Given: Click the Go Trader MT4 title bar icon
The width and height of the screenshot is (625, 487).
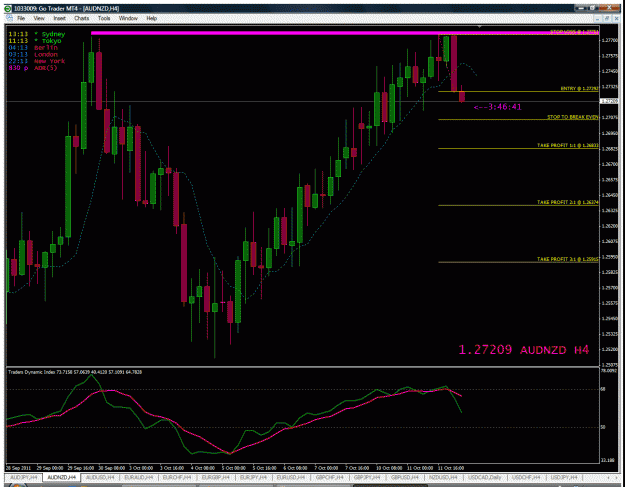Looking at the screenshot, I should click(x=8, y=8).
